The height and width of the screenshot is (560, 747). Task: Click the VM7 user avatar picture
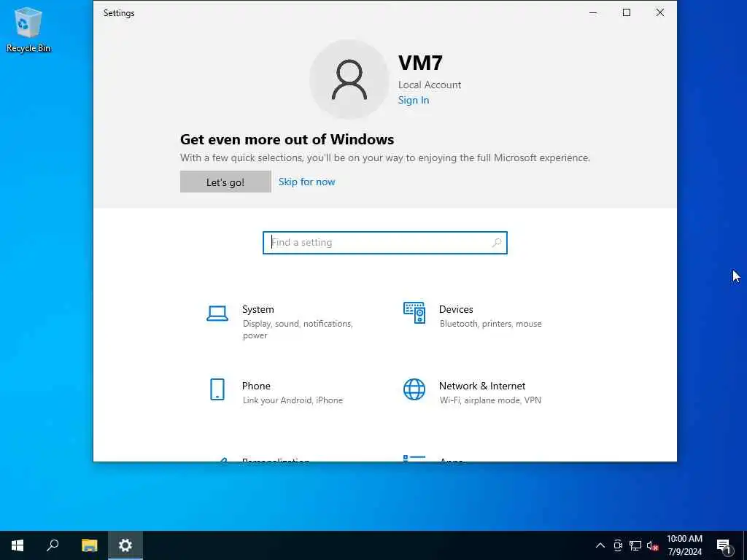click(349, 79)
